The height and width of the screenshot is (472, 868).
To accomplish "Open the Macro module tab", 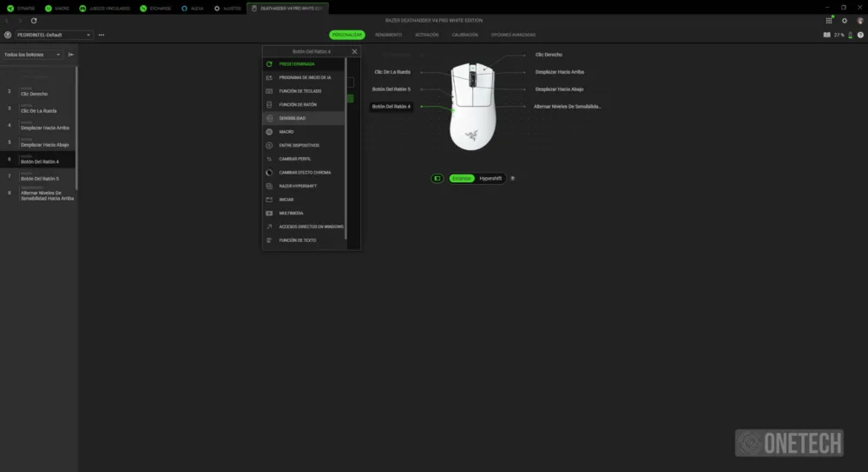I will 57,9.
